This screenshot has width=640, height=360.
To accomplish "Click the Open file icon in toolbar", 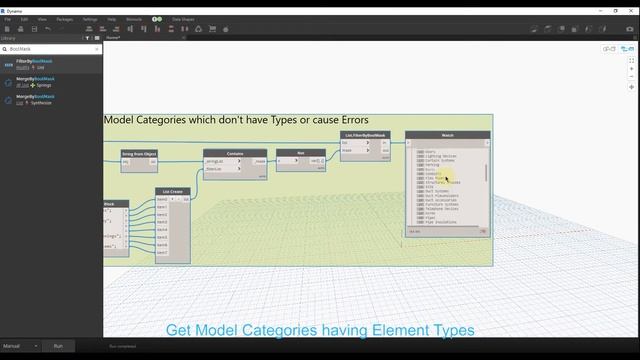I will [20, 29].
